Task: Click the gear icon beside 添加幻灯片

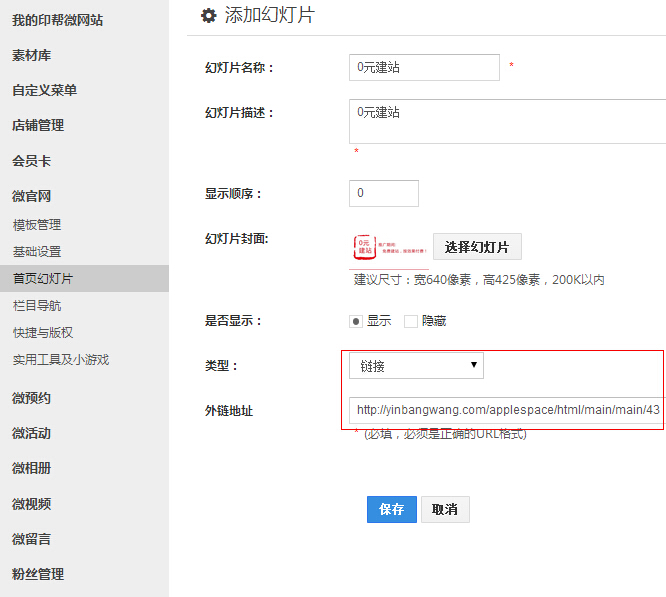Action: pos(208,15)
